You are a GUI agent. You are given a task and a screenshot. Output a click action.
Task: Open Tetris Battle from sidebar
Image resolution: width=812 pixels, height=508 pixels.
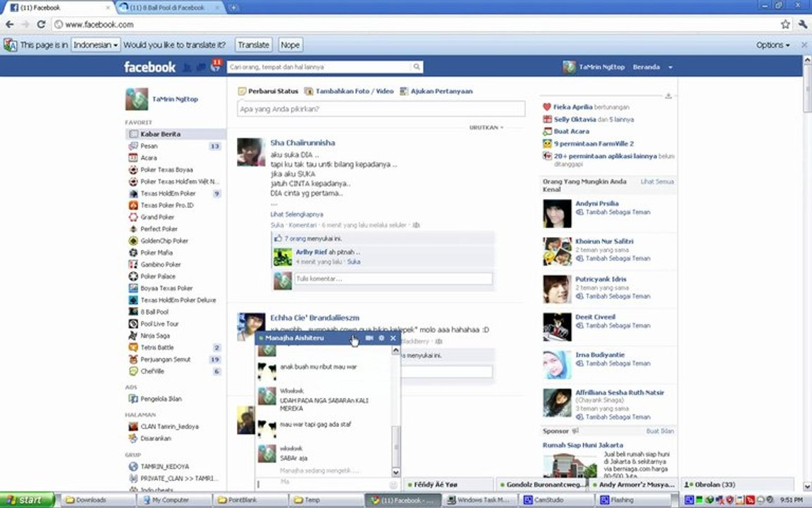[157, 347]
